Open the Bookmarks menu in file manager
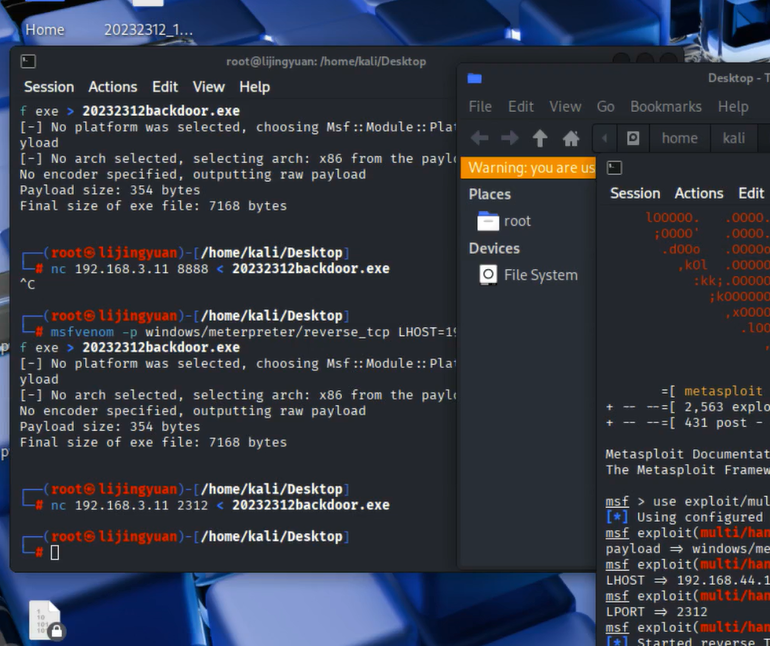This screenshot has height=646, width=770. [x=666, y=107]
